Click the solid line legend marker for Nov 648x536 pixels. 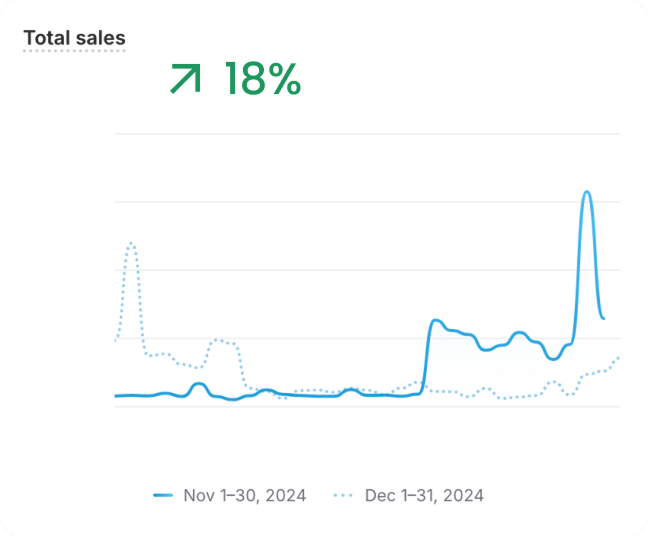click(162, 495)
